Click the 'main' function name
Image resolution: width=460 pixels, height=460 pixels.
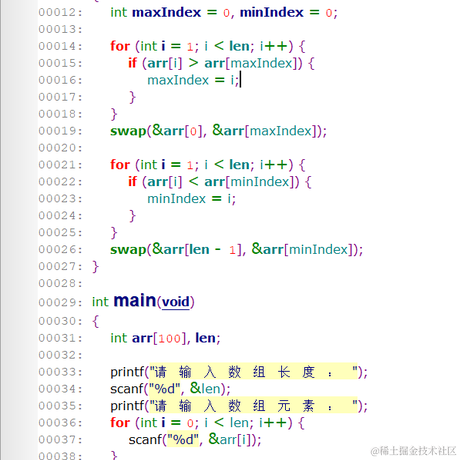click(135, 301)
